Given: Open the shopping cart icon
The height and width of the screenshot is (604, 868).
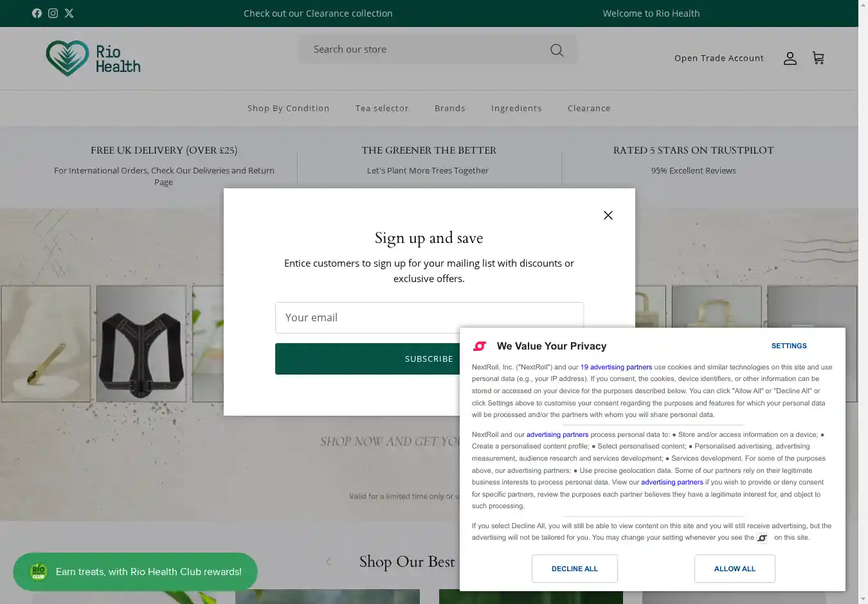Looking at the screenshot, I should coord(818,58).
